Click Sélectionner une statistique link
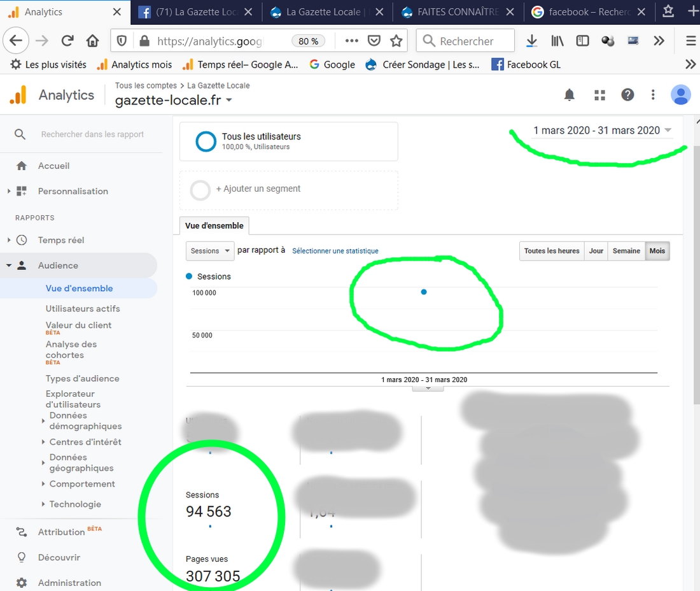Image resolution: width=700 pixels, height=591 pixels. (335, 251)
